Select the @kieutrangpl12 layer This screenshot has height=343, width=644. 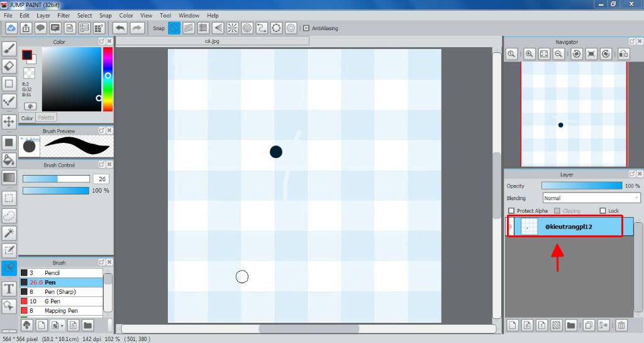tap(569, 227)
